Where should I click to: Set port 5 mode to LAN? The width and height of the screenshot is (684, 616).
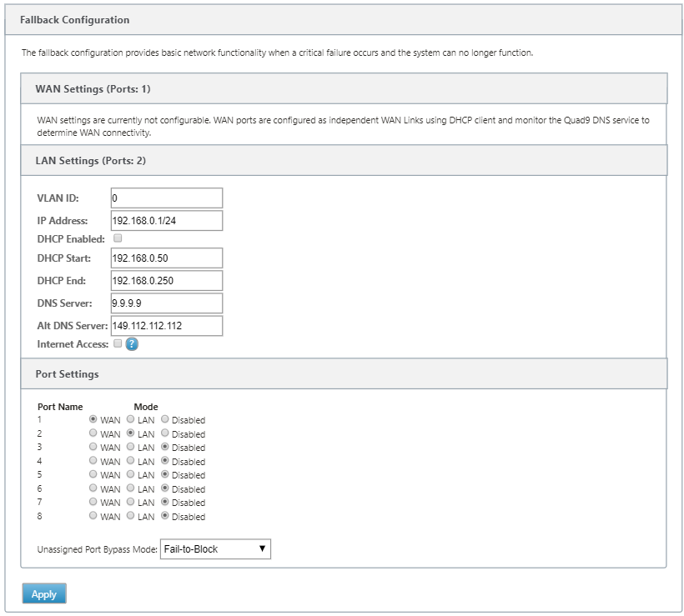coord(130,474)
